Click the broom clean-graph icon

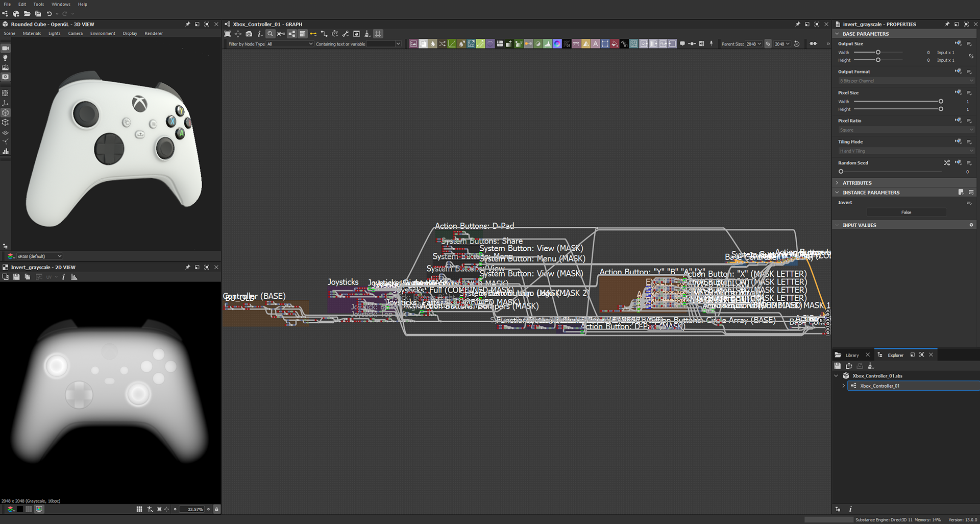tap(367, 34)
